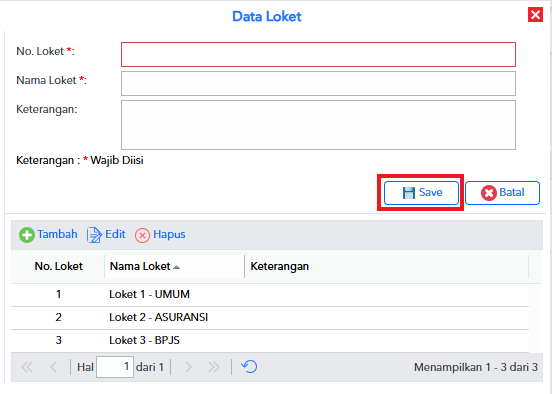
Task: Click the page number input box
Action: [x=115, y=367]
